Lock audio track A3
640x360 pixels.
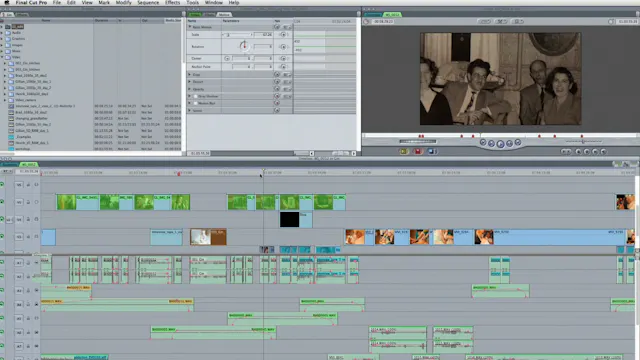coord(28,290)
